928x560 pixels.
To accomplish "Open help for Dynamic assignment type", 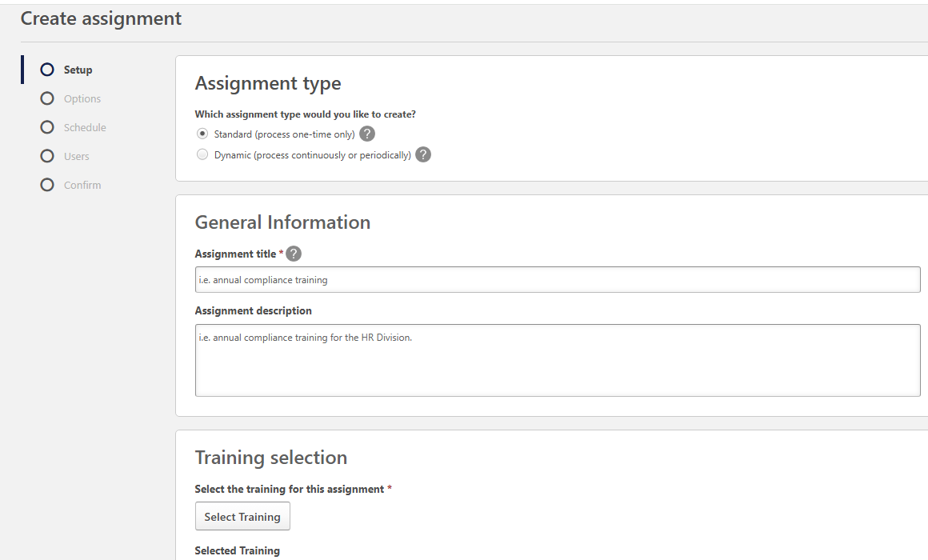I will [x=423, y=154].
